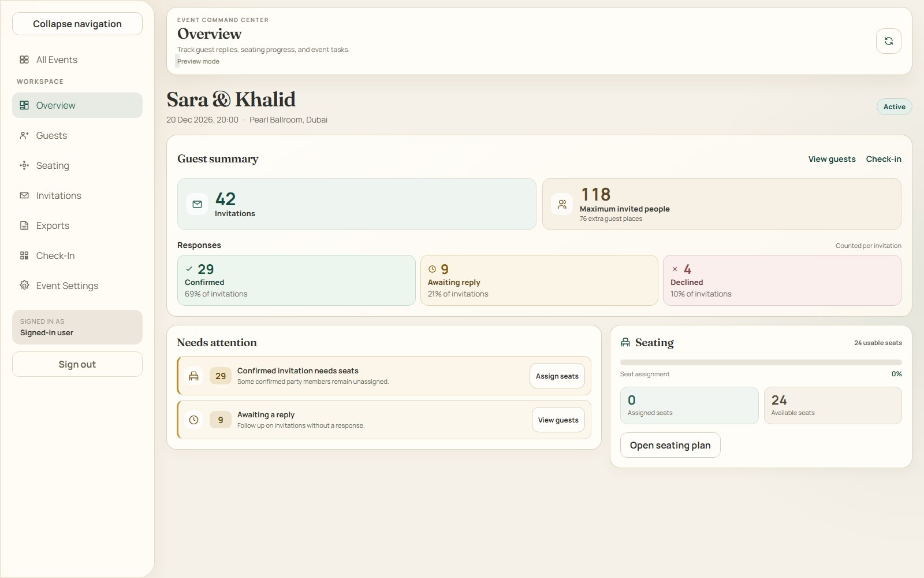Image resolution: width=924 pixels, height=578 pixels.
Task: Click the "Preview mode" label
Action: (x=198, y=61)
